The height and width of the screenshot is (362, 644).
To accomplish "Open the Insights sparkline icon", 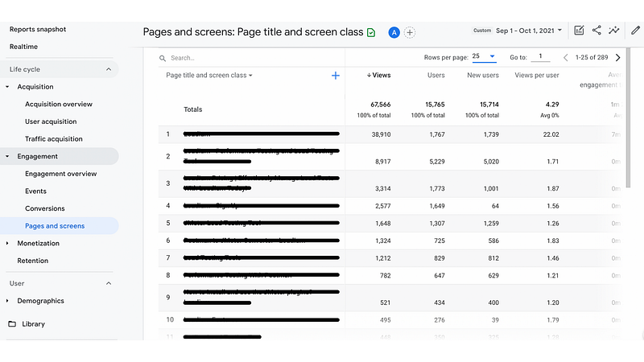I will click(x=615, y=31).
